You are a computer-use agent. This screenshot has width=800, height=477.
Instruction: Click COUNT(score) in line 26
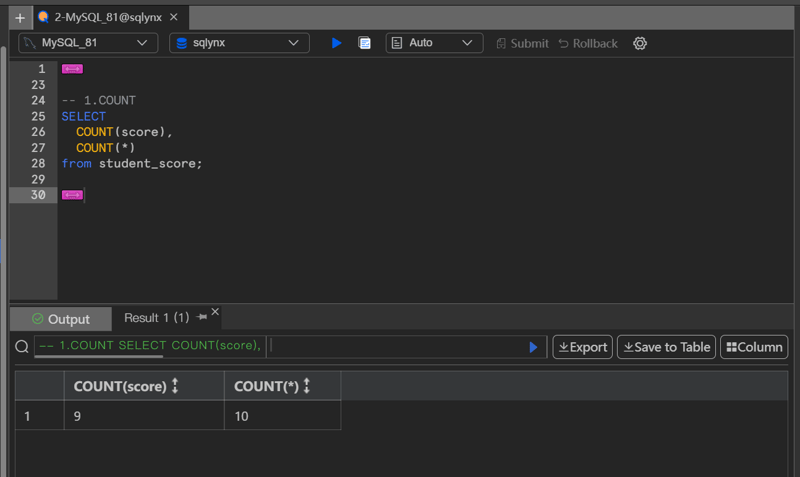coord(121,132)
